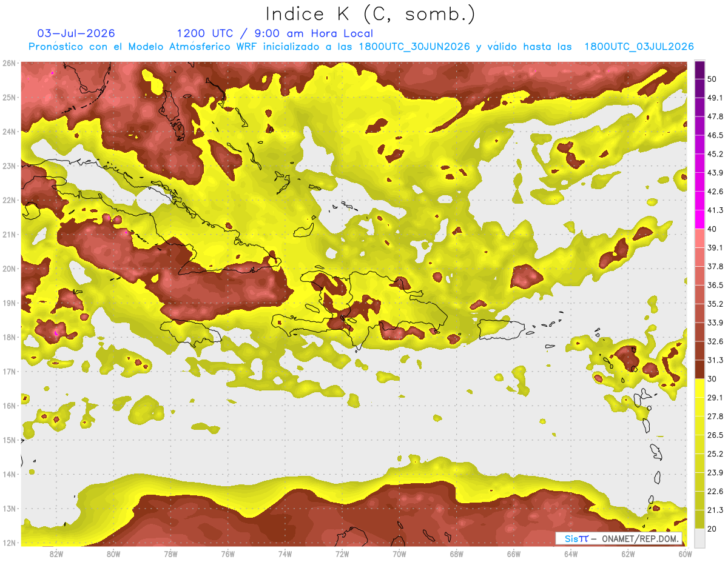Click the latitude label '14N'
This screenshot has height=562, width=728.
click(9, 474)
